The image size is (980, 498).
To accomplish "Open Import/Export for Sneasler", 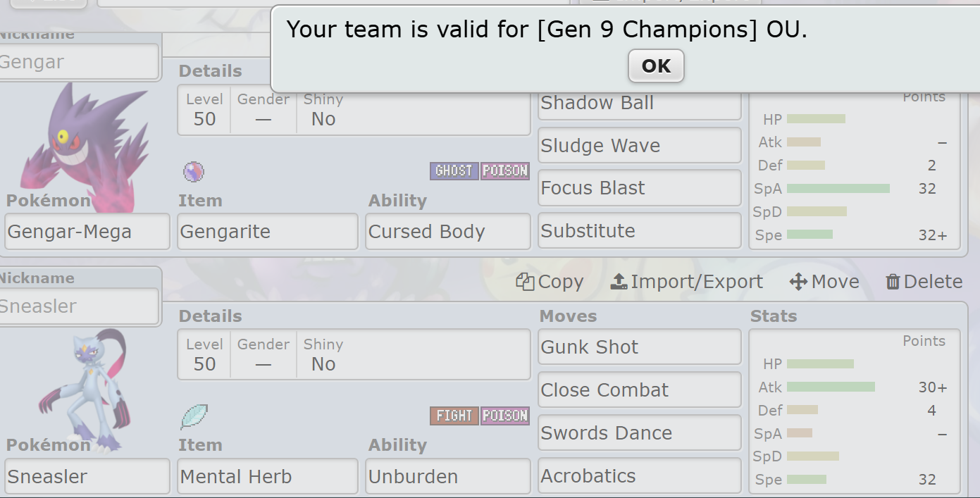I will point(686,282).
